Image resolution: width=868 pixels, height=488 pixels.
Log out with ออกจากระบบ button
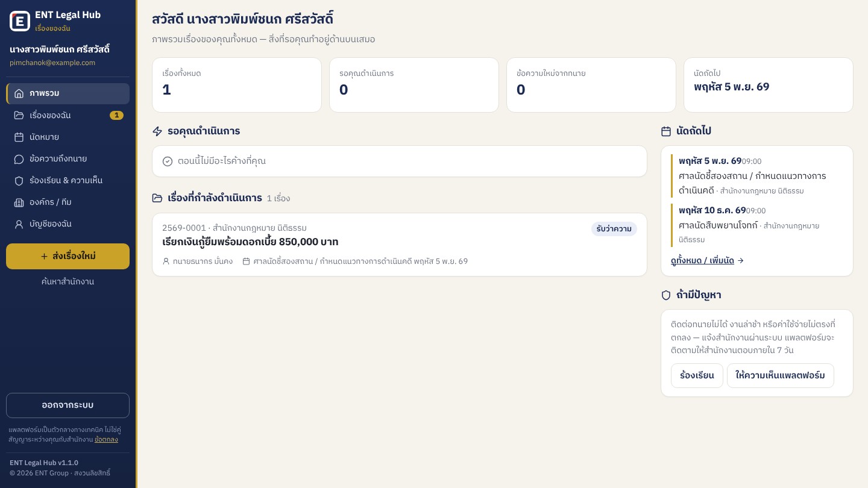(x=68, y=405)
